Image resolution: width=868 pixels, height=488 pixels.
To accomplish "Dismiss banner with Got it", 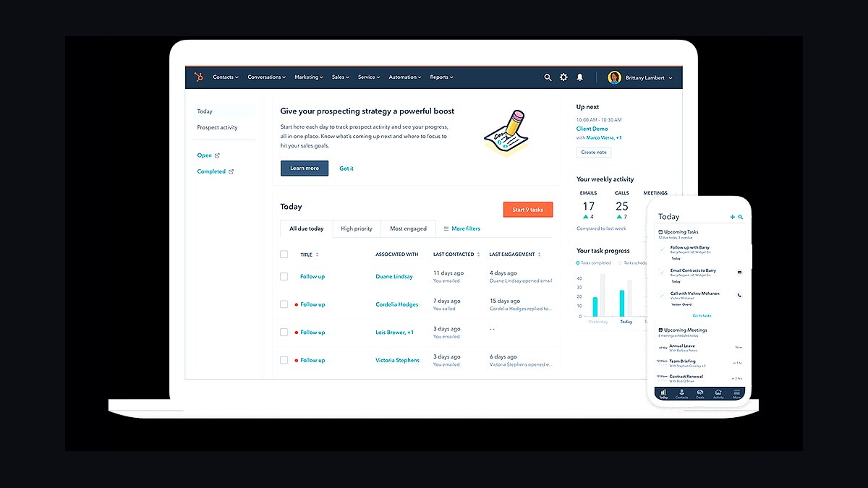I will [346, 168].
